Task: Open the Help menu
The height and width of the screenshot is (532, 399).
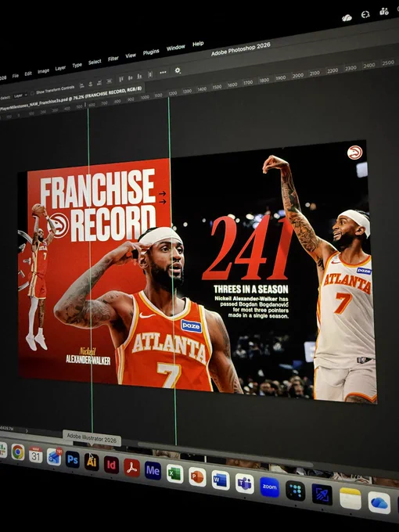Action: click(x=198, y=44)
